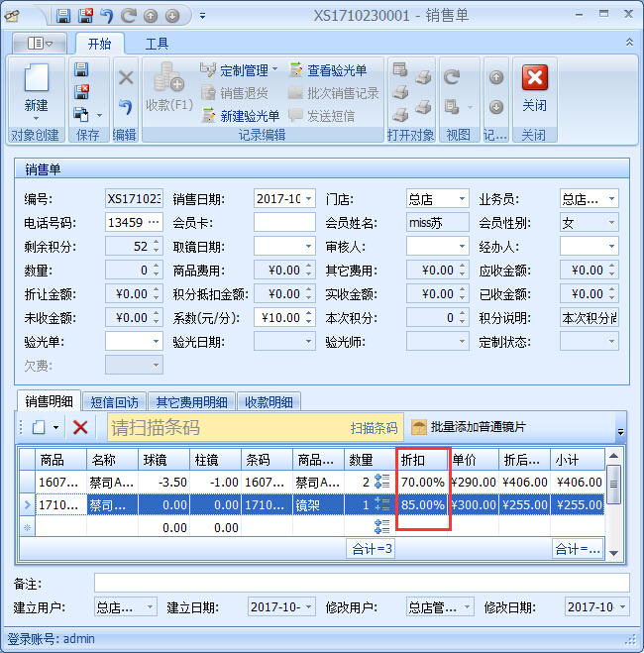The height and width of the screenshot is (653, 644).
Task: Click 新建验光单 in the ribbon
Action: [241, 116]
